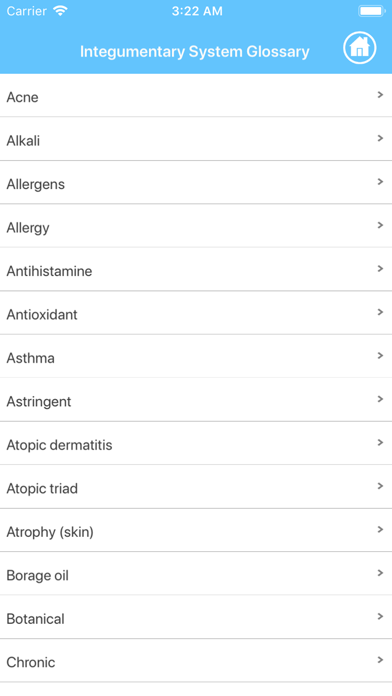The height and width of the screenshot is (696, 392).
Task: Tap the battery indicator icon
Action: coord(372,11)
